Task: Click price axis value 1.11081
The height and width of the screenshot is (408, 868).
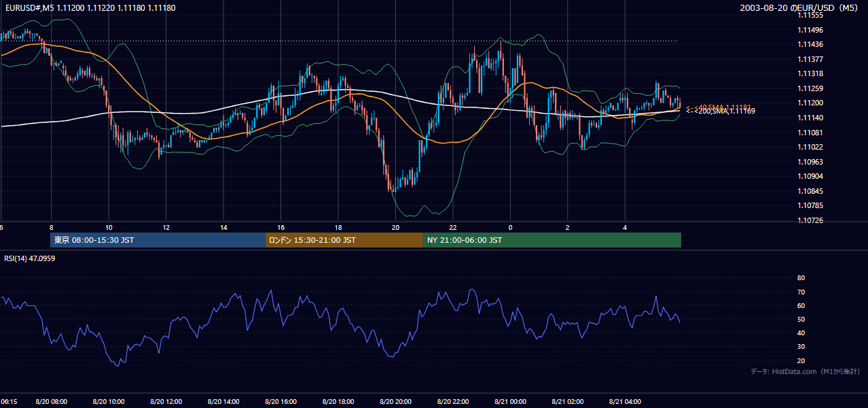Action: pos(810,133)
